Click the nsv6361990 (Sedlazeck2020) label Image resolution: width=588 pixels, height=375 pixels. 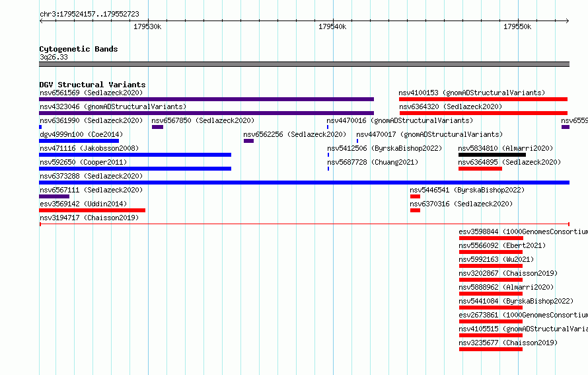(x=91, y=120)
